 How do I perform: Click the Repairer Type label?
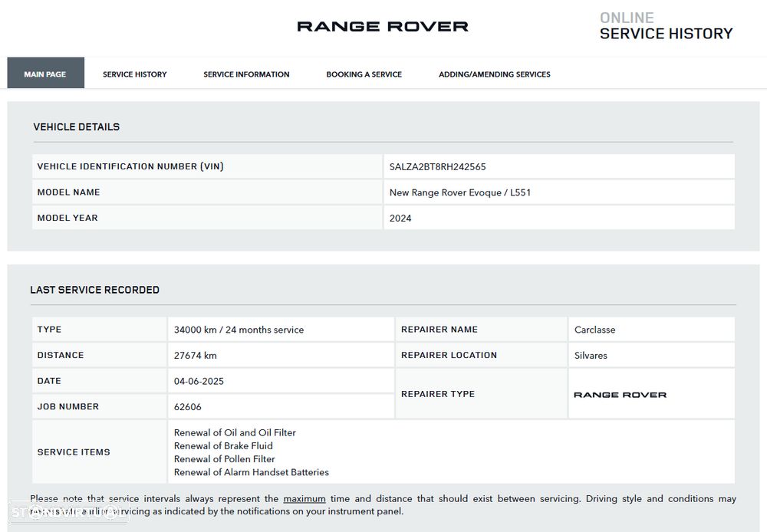pos(438,393)
